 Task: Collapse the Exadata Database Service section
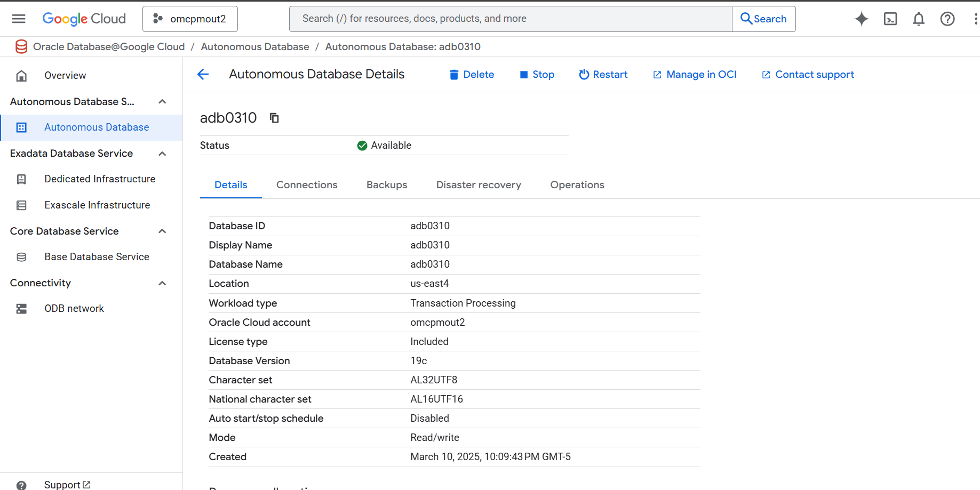(x=162, y=154)
